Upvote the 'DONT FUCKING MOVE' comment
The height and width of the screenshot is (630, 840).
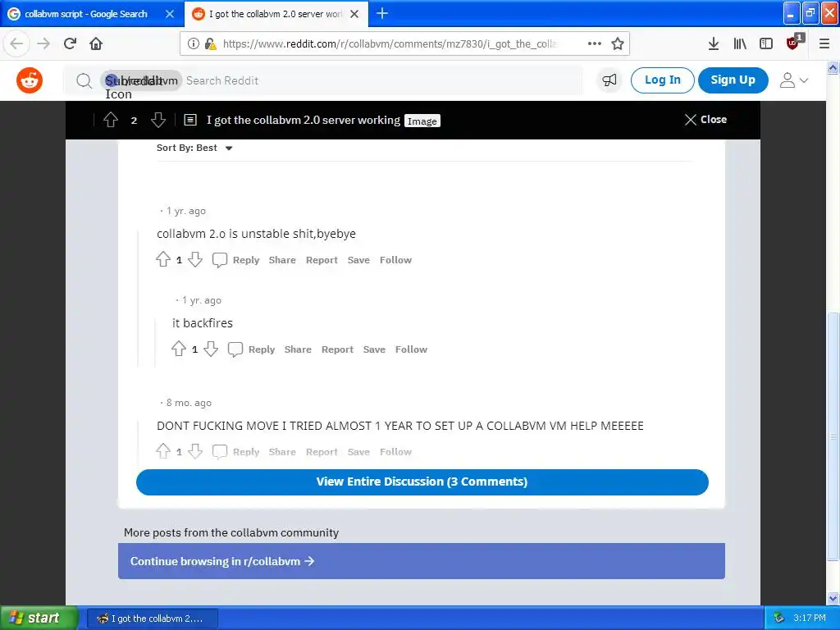(163, 452)
